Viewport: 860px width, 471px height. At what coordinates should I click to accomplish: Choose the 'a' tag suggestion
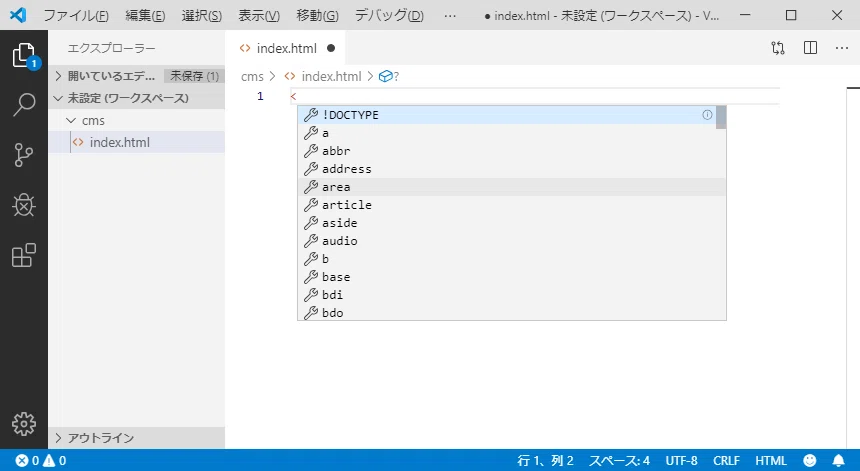click(507, 133)
